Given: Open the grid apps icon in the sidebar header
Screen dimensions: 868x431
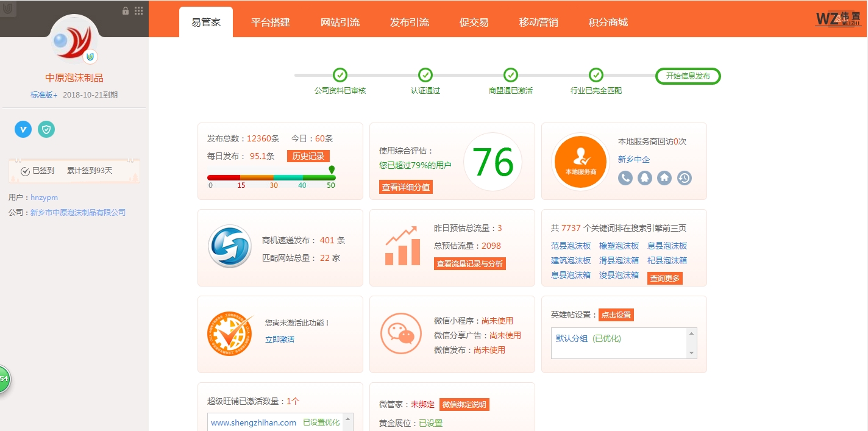Looking at the screenshot, I should [x=139, y=11].
